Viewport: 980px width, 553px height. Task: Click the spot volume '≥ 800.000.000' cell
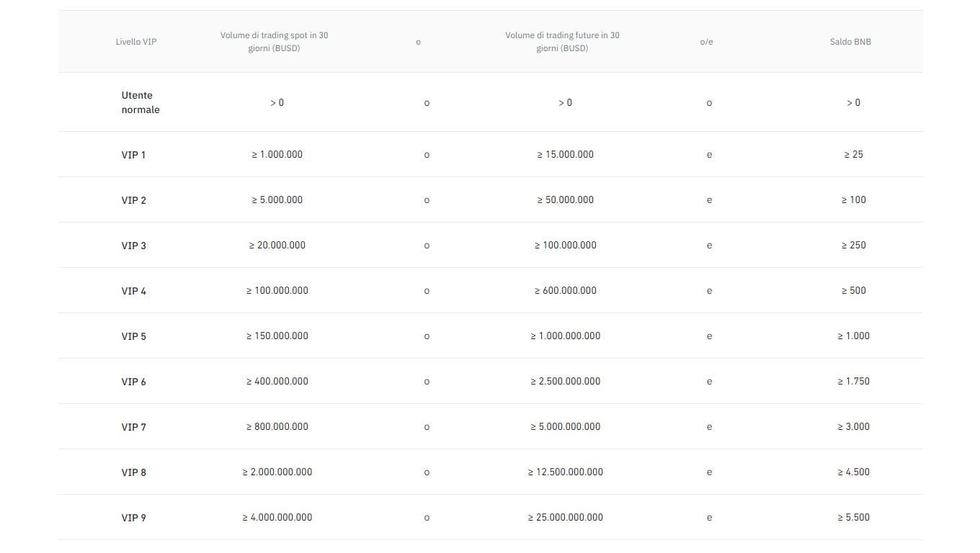tap(277, 426)
